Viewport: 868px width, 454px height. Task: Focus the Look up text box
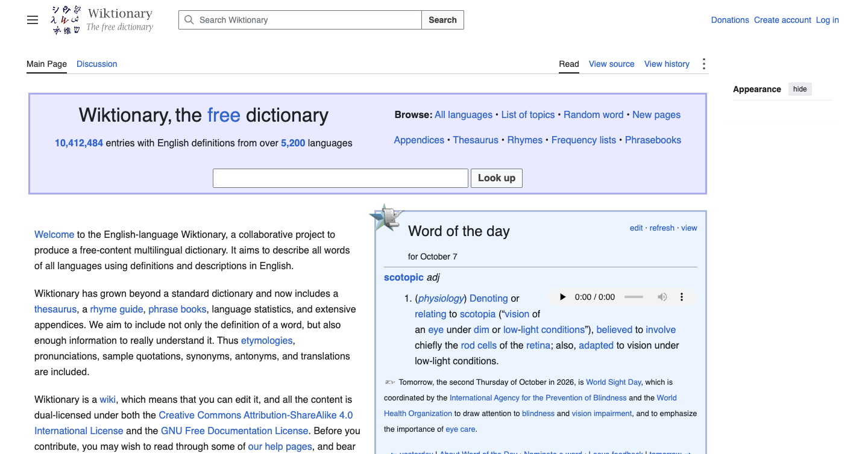pyautogui.click(x=341, y=178)
